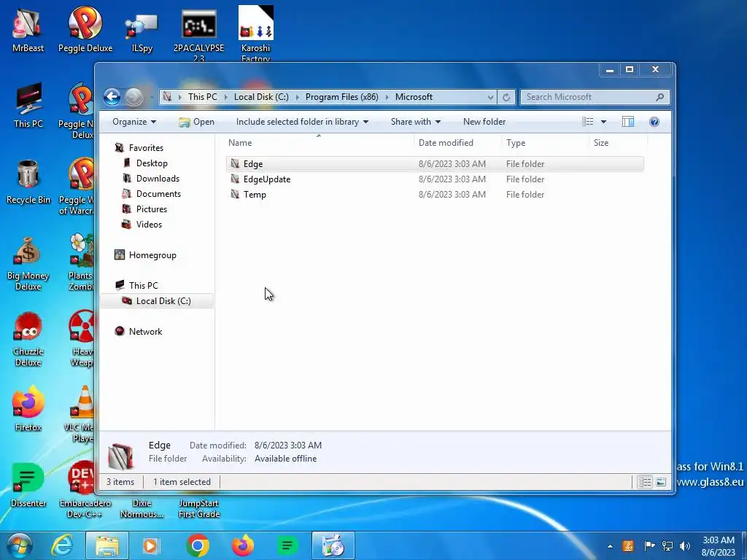Open the Karoshi Factory desktop icon
747x560 pixels.
[256, 34]
